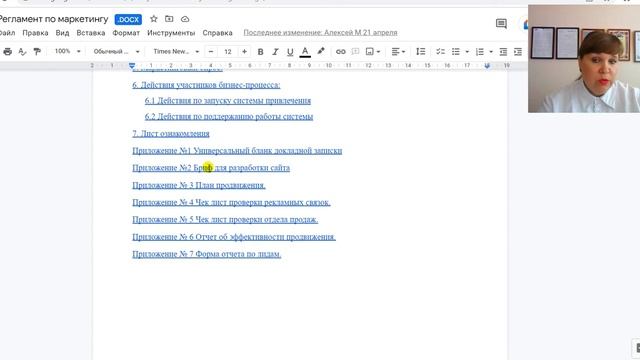This screenshot has width=640, height=360.
Task: Move document to a folder icon
Action: (x=169, y=19)
